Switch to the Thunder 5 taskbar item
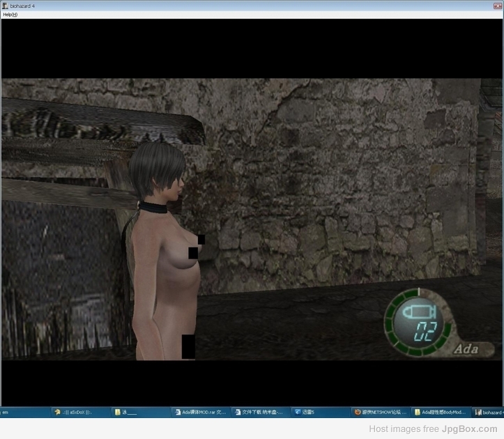504x439 pixels. click(x=321, y=412)
